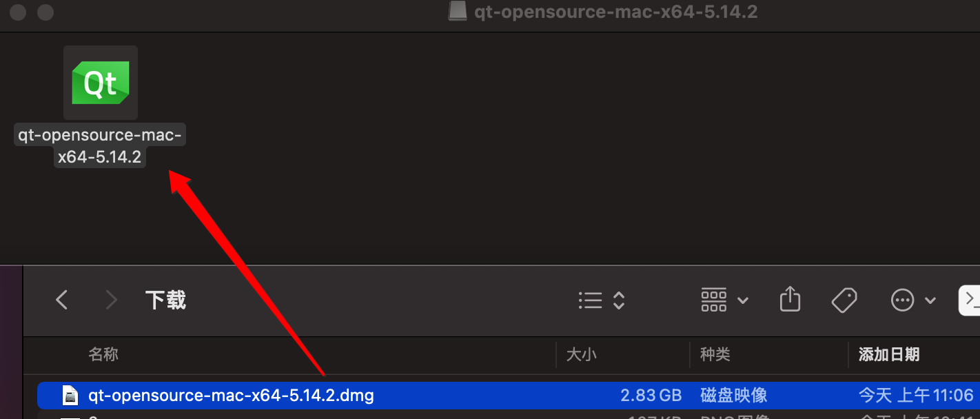Viewport: 980px width, 419px height.
Task: Click the Tags label icon in the toolbar
Action: (844, 299)
